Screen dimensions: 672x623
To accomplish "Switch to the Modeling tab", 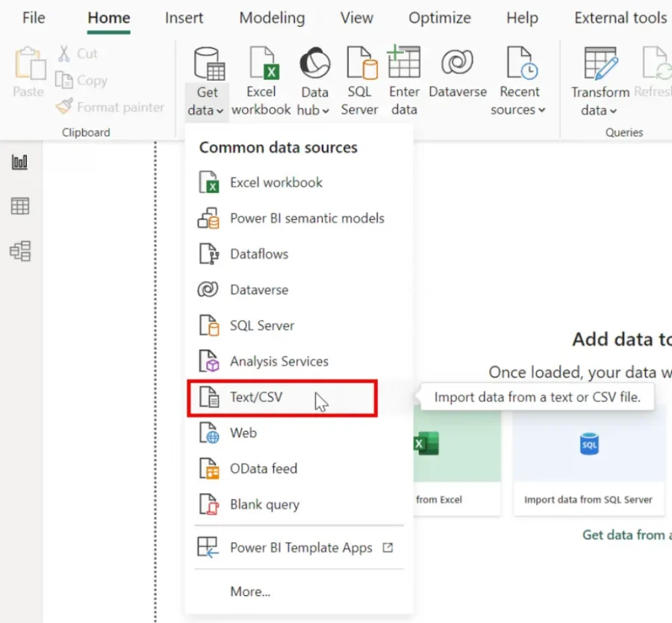I will tap(272, 18).
